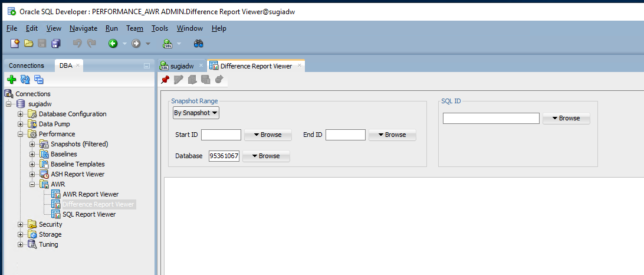Click the Refresh icon in DBA panel
The width and height of the screenshot is (644, 275).
25,80
